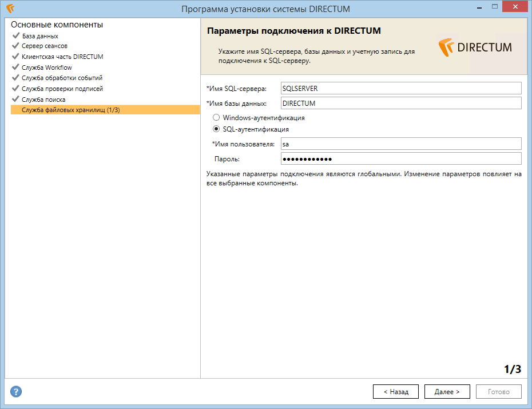
Task: Maximize the installer window
Action: pos(495,7)
